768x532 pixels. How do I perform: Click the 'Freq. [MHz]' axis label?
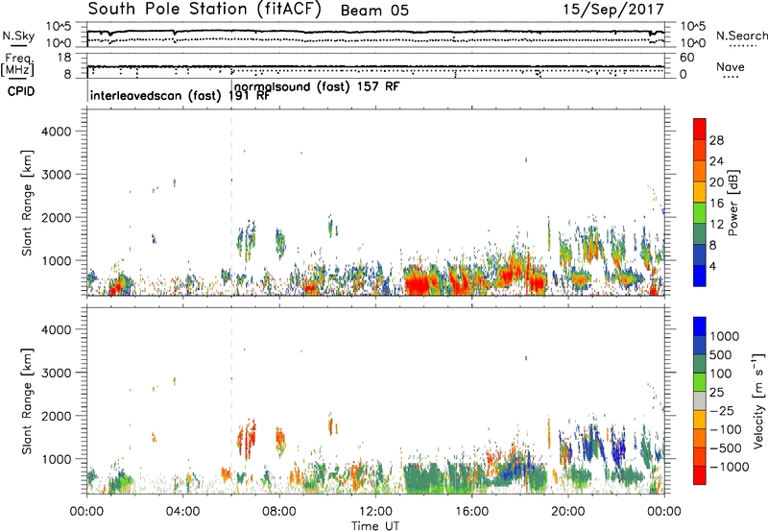point(17,64)
